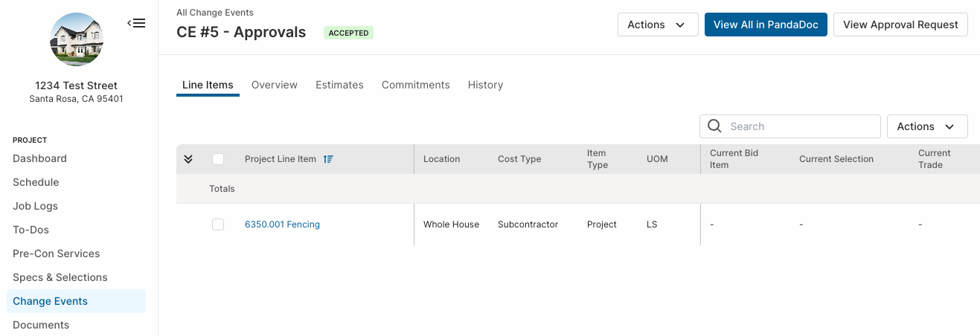This screenshot has width=980, height=336.
Task: Click the sort icon beside Project Line Item
Action: click(x=328, y=159)
